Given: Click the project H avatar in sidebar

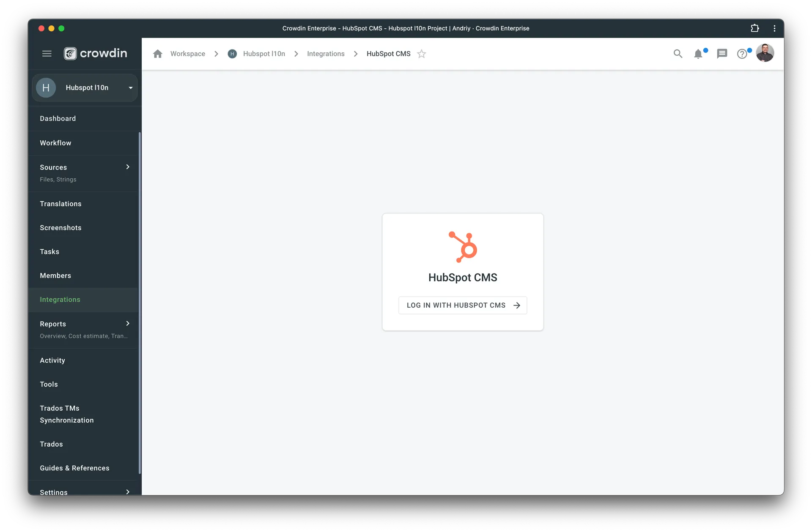Looking at the screenshot, I should [x=46, y=87].
